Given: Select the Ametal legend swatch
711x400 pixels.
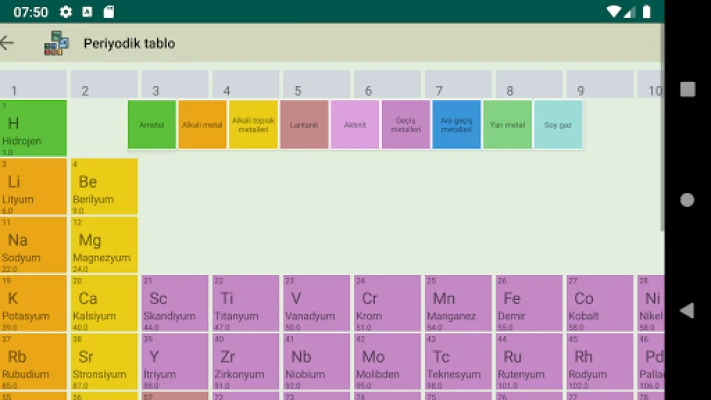Looking at the screenshot, I should pos(152,125).
